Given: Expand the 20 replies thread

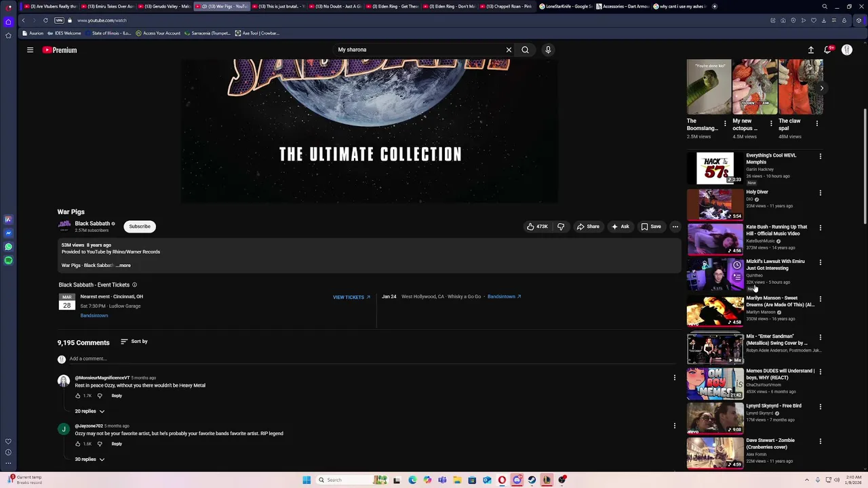Looking at the screenshot, I should pyautogui.click(x=90, y=411).
